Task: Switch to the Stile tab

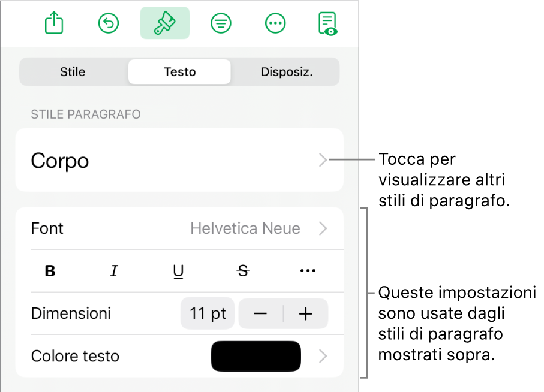Action: pyautogui.click(x=73, y=72)
